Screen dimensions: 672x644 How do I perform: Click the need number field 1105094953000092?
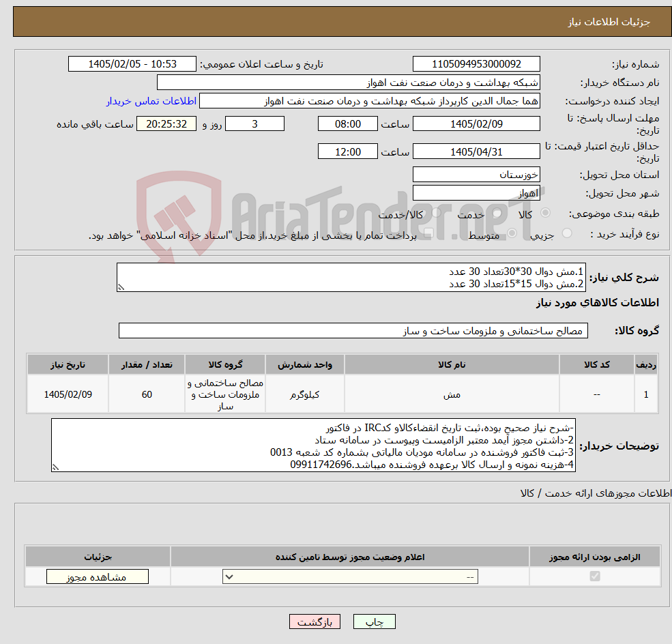click(476, 64)
